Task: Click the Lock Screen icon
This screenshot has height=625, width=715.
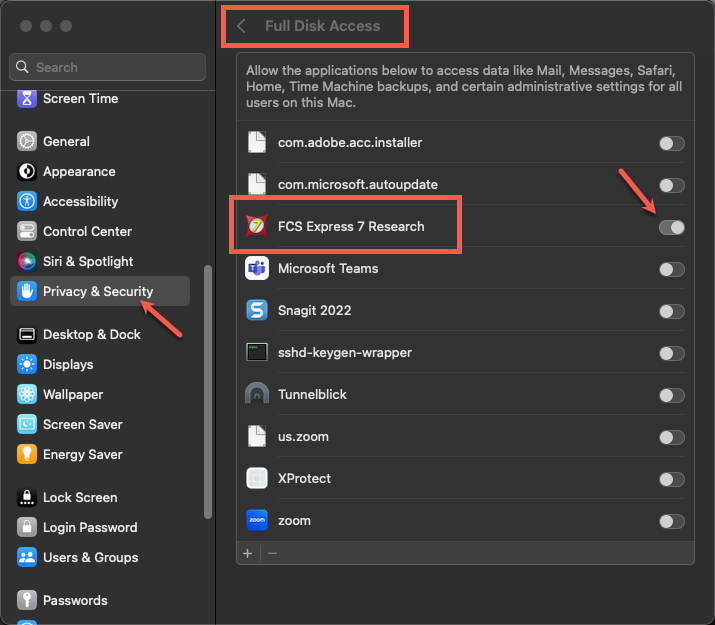Action: tap(27, 497)
